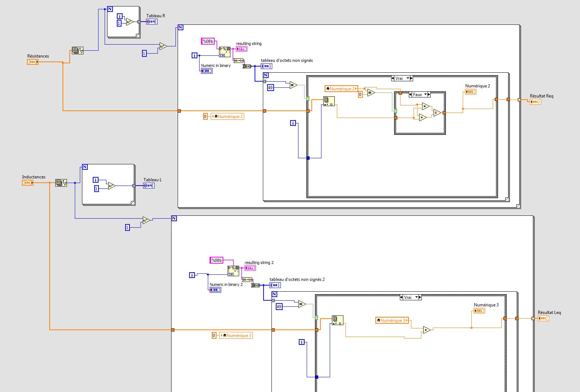Click Numérique 2 local variable beside constant 0
580x392 pixels.
coord(228,117)
